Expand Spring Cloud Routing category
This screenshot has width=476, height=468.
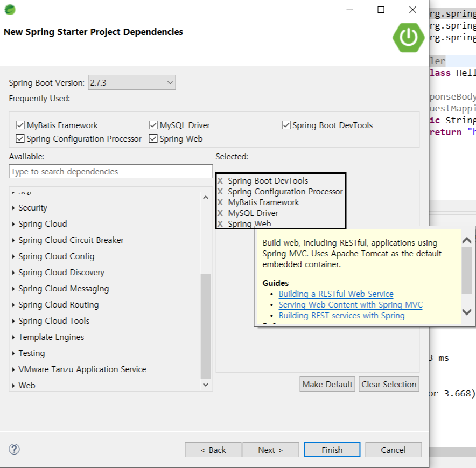tap(13, 305)
